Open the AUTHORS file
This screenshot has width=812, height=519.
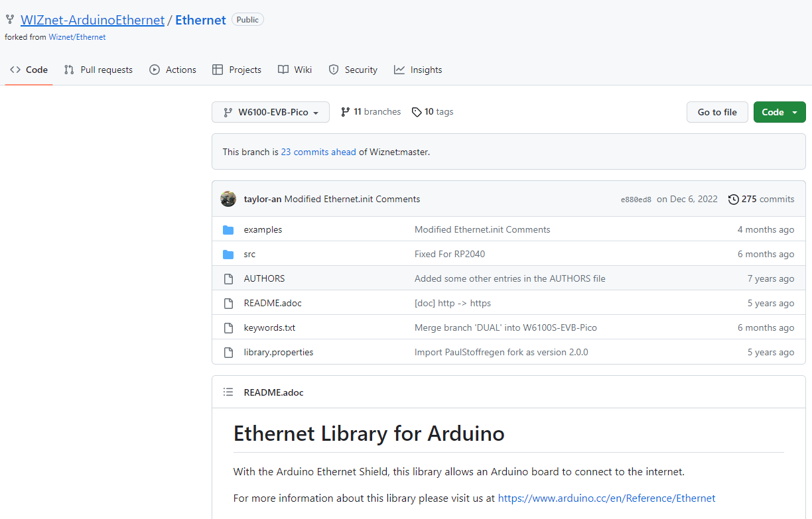pyautogui.click(x=264, y=278)
